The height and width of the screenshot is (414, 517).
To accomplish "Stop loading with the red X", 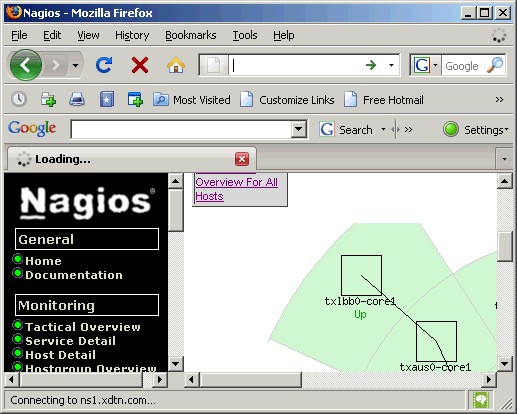I will 140,65.
